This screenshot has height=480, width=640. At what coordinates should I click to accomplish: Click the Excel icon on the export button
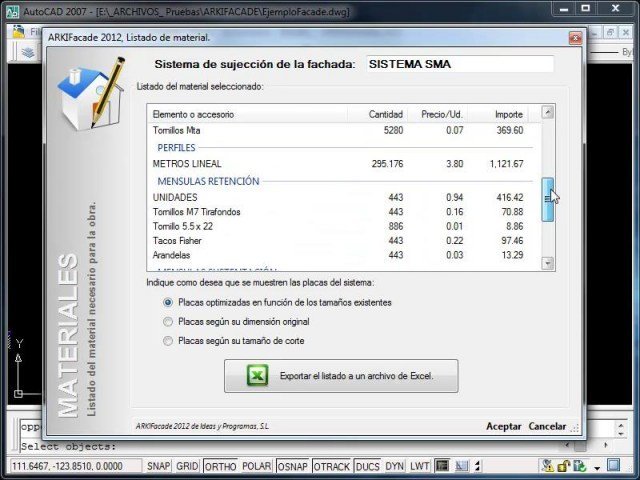(x=258, y=375)
